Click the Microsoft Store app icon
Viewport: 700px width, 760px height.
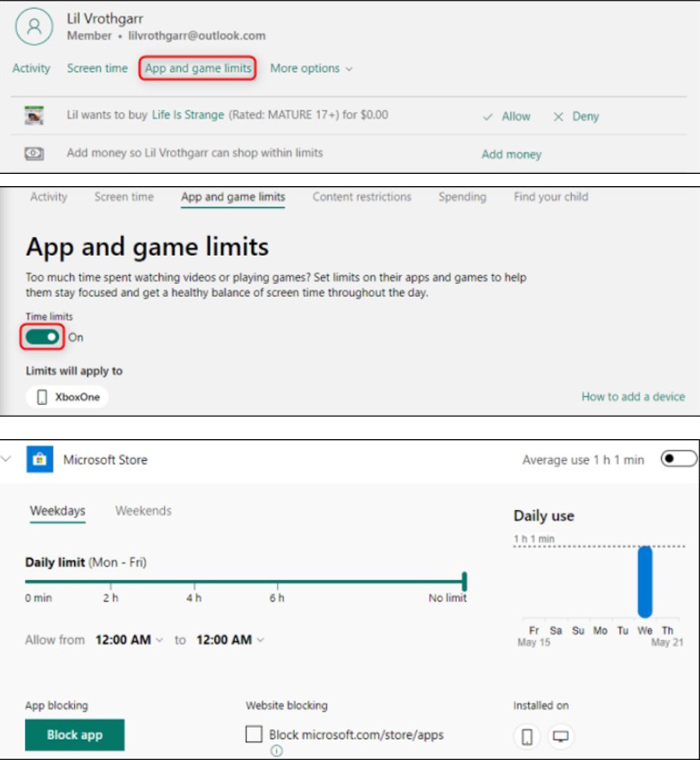pos(40,459)
